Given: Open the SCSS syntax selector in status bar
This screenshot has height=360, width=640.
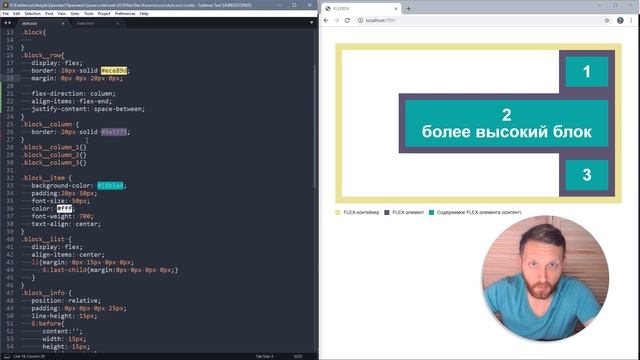Looking at the screenshot, I should 298,356.
